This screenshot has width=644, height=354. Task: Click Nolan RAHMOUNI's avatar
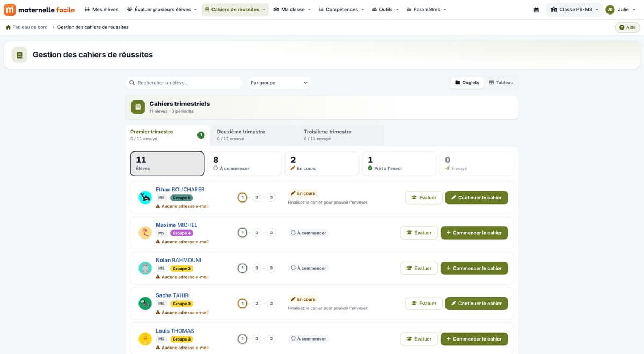pos(145,268)
